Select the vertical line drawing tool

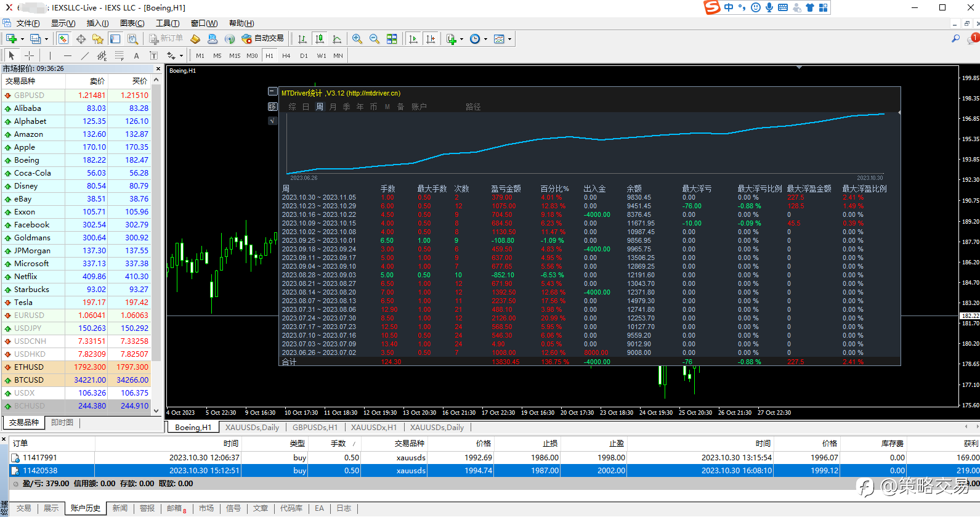coord(51,55)
